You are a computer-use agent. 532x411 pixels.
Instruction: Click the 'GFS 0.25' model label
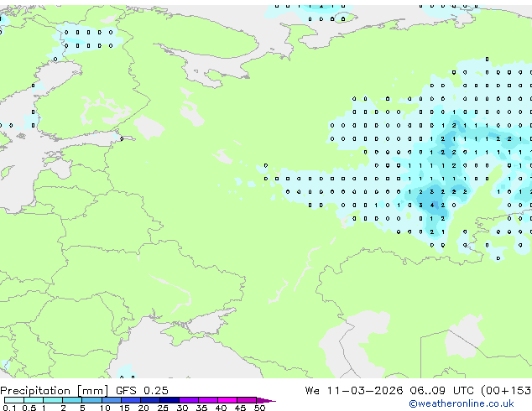coord(142,391)
